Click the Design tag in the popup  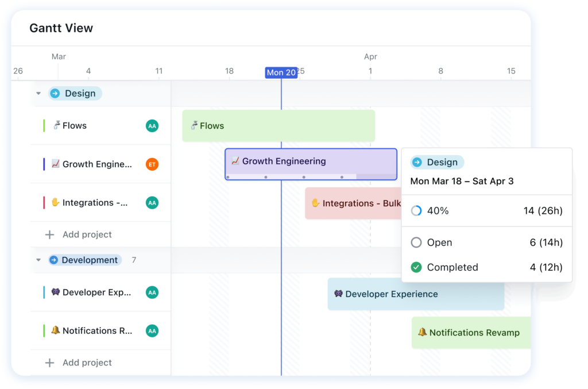437,162
